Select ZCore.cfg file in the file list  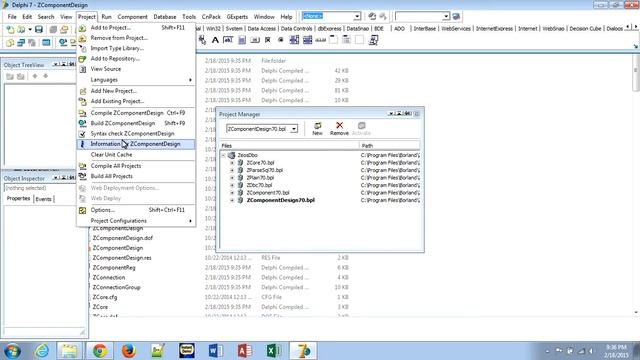(104, 297)
